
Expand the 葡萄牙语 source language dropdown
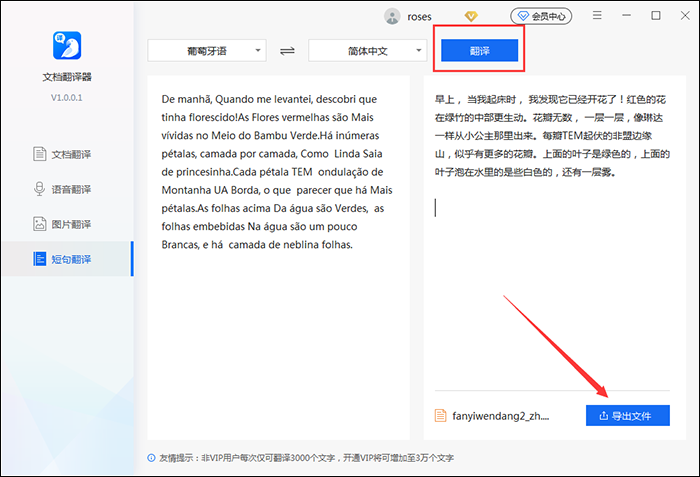click(x=208, y=50)
